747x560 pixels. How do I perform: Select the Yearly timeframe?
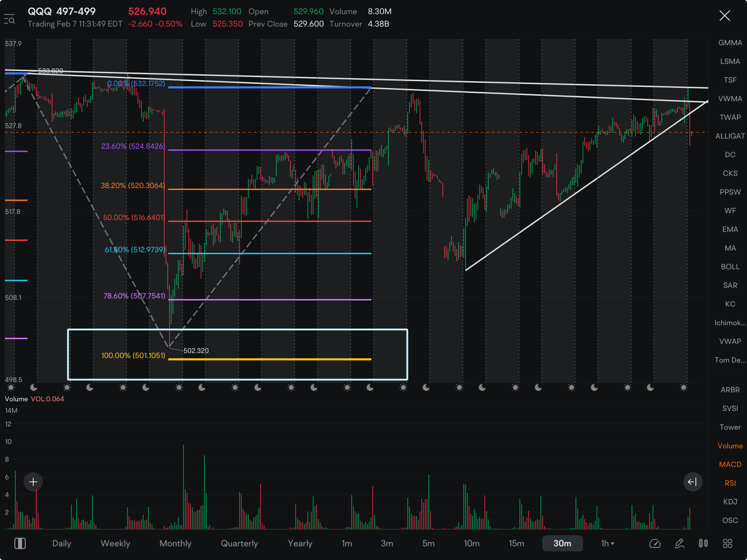[300, 543]
